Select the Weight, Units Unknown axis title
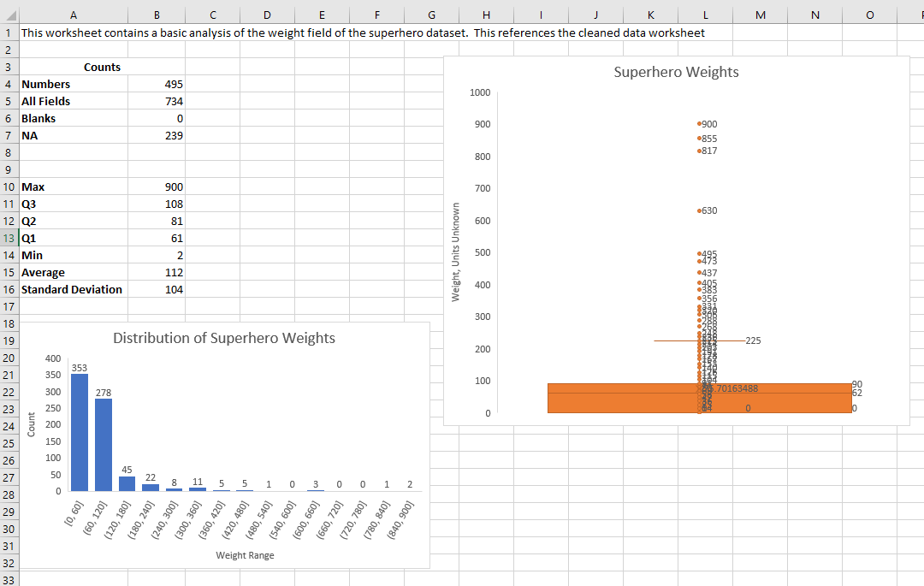The width and height of the screenshot is (924, 586). click(x=455, y=252)
